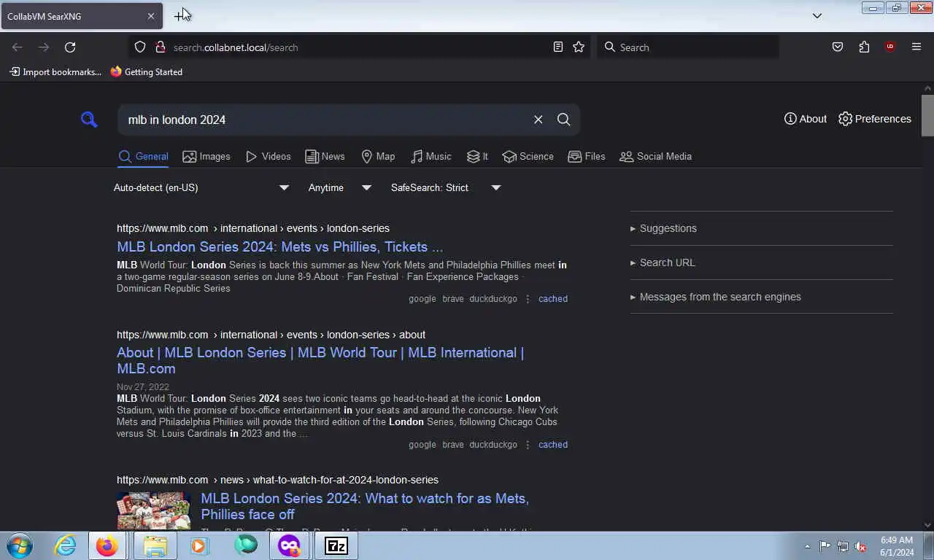Image resolution: width=934 pixels, height=560 pixels.
Task: Switch to the Images category tab
Action: pos(207,156)
